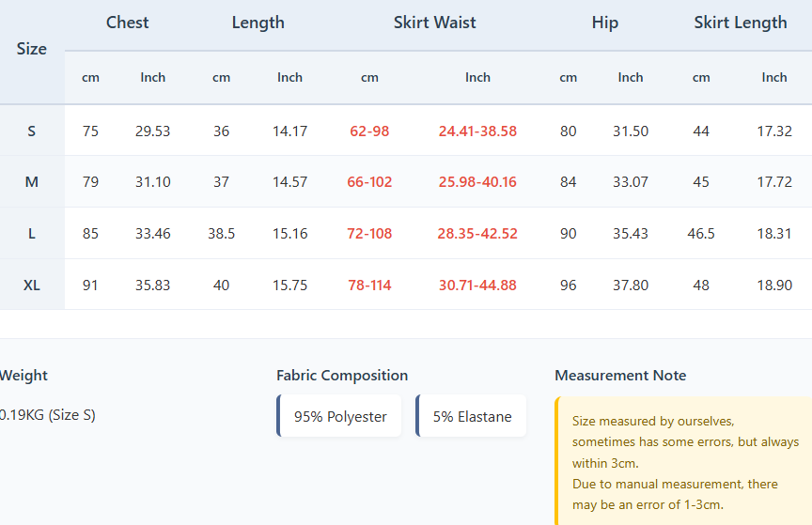Click the Skirt Waist column header
This screenshot has height=525, width=812.
(x=434, y=23)
